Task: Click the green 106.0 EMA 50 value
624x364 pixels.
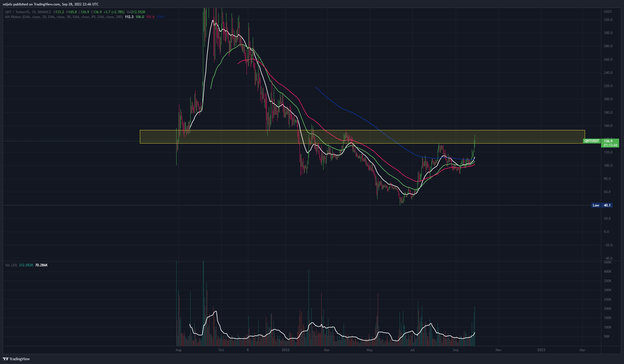Action: pyautogui.click(x=140, y=17)
